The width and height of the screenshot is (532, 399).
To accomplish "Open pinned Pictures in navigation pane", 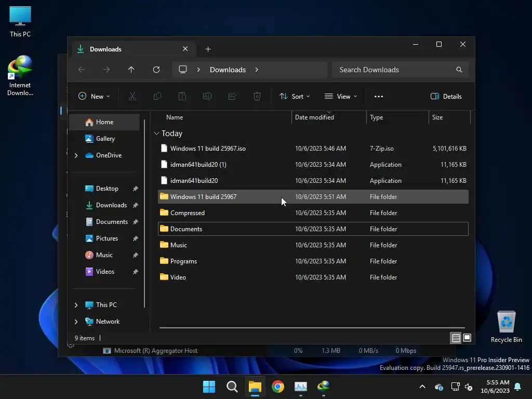I will [x=104, y=238].
